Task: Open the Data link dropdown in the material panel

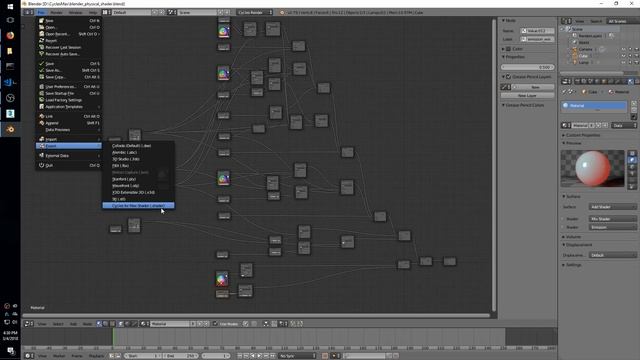Action: point(624,125)
